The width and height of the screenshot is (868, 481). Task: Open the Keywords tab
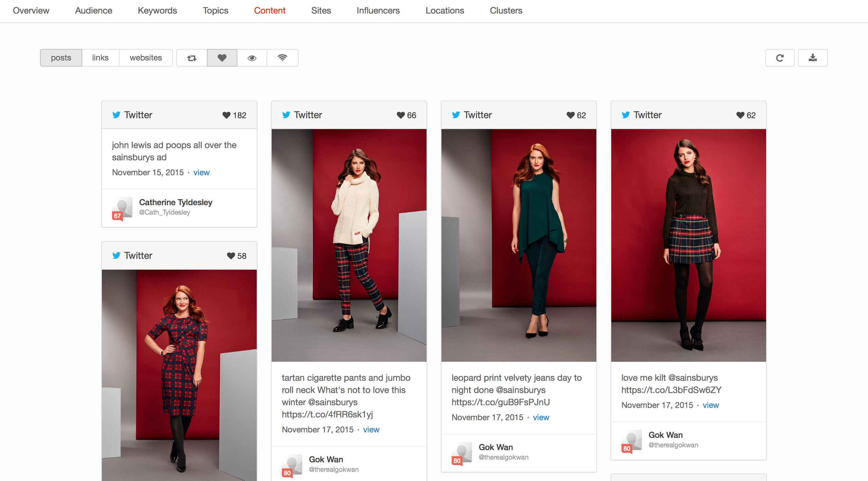(157, 11)
